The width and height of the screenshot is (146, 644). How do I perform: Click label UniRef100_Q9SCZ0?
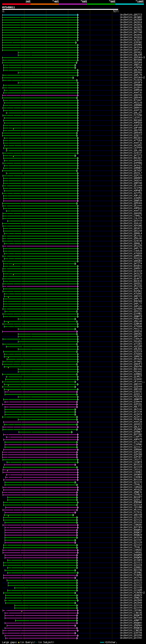coord(131,311)
